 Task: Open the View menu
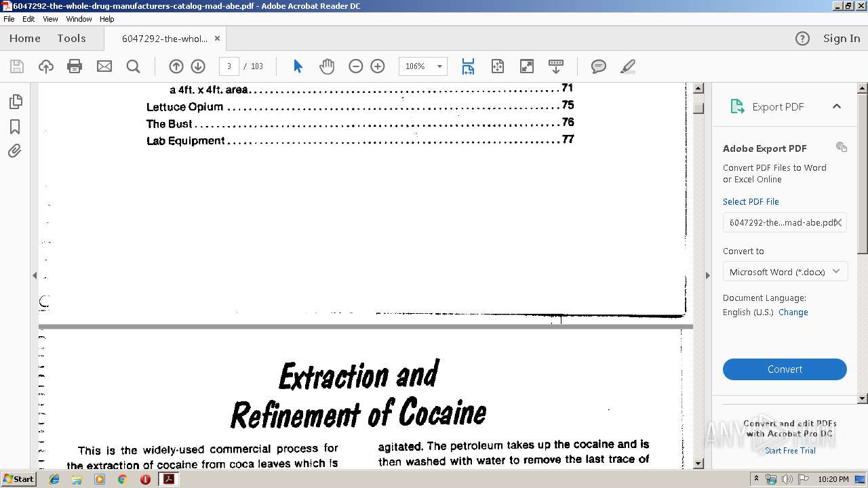(51, 19)
